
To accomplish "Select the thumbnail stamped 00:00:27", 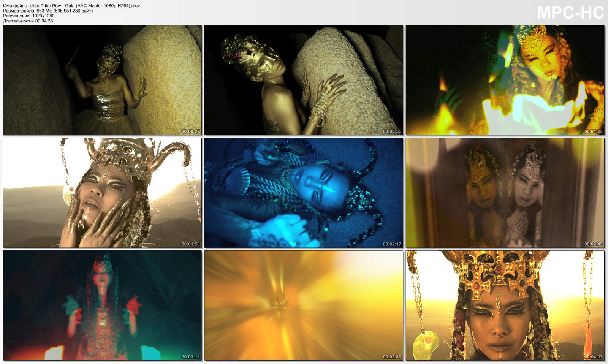I will click(x=102, y=80).
